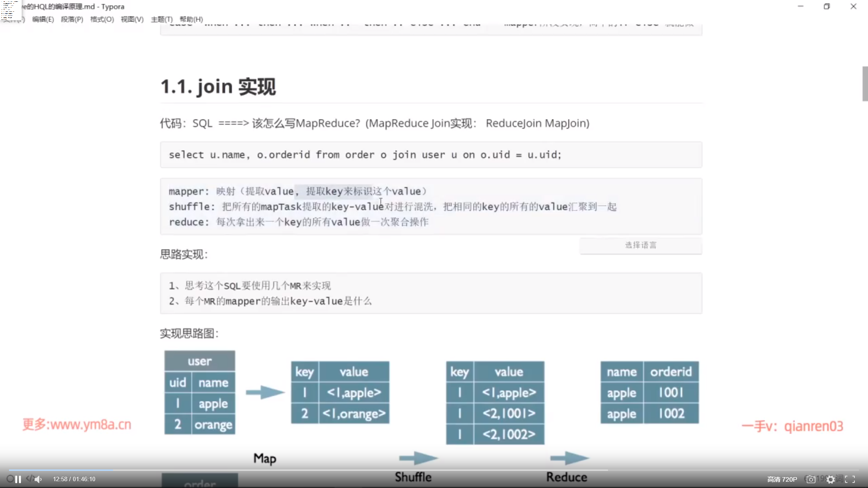Image resolution: width=868 pixels, height=488 pixels.
Task: Click the vertical scrollbar thumb
Action: pos(865,84)
